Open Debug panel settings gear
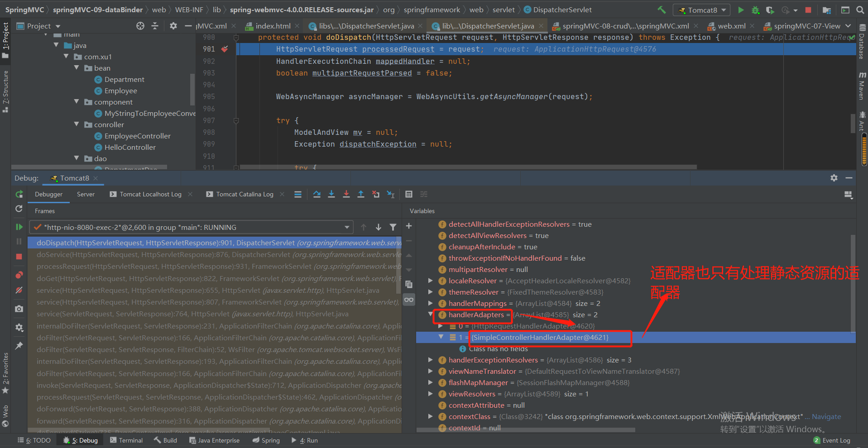This screenshot has height=448, width=868. pyautogui.click(x=834, y=178)
